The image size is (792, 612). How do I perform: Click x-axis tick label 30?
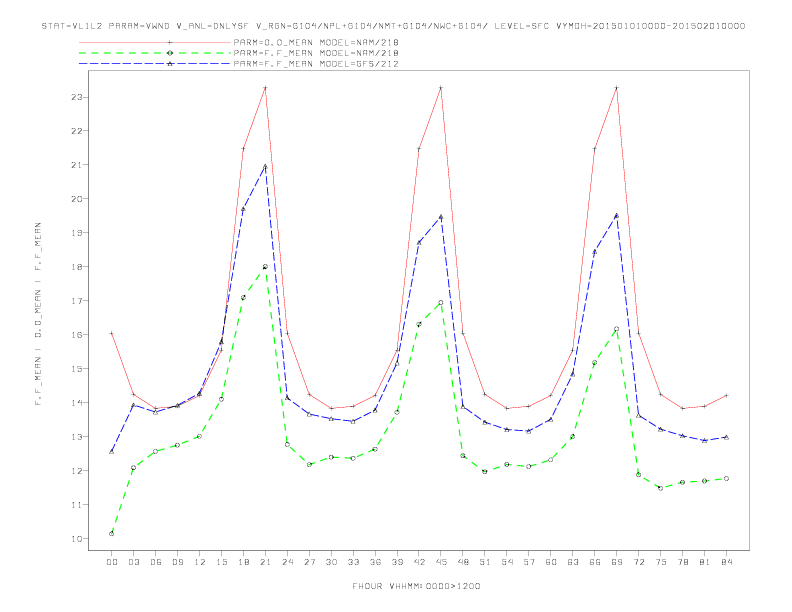[x=331, y=562]
